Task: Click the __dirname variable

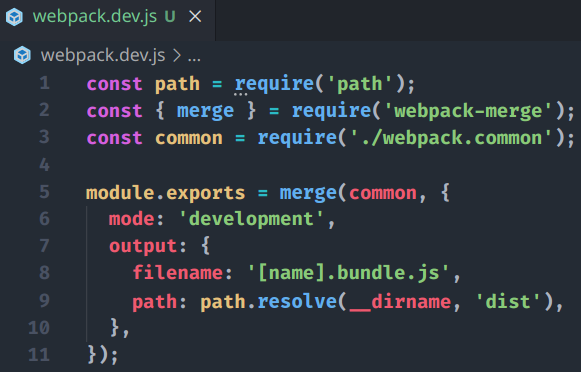Action: (x=400, y=302)
